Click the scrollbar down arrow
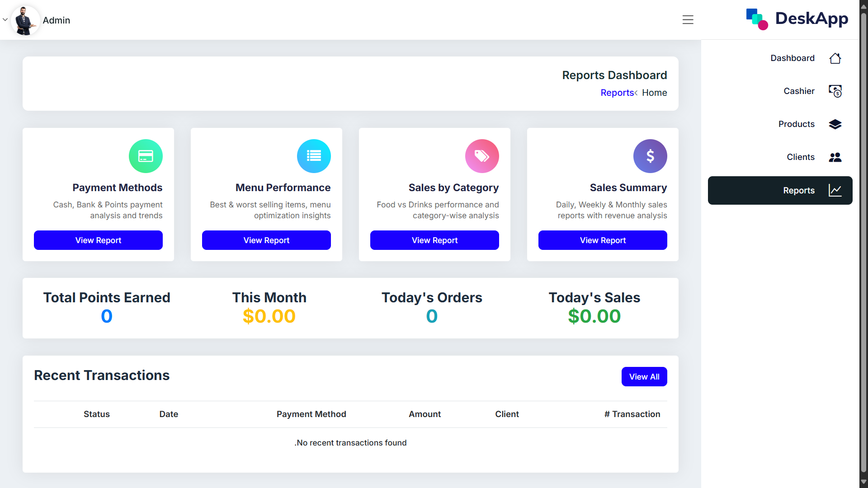The width and height of the screenshot is (868, 488). click(863, 482)
